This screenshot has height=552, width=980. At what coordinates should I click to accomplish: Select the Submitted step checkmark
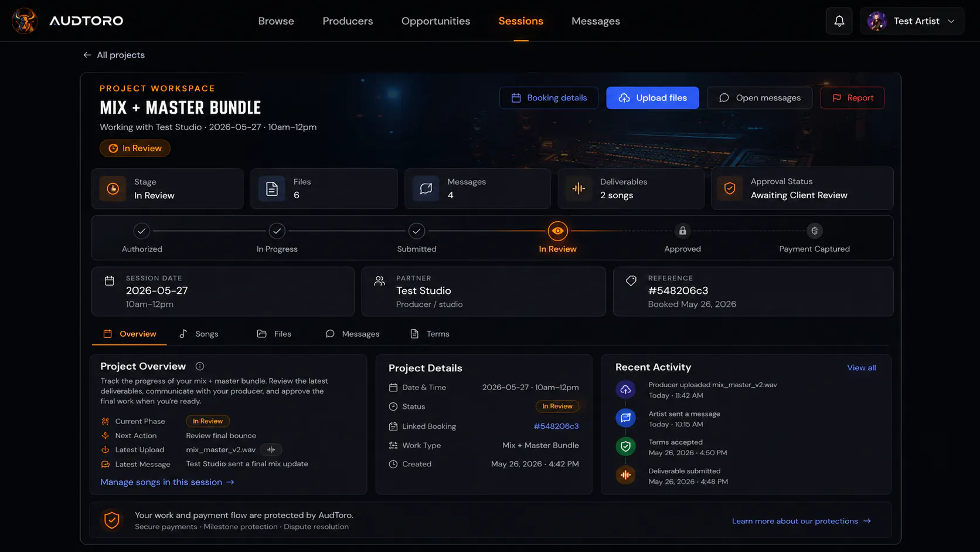[x=417, y=231]
